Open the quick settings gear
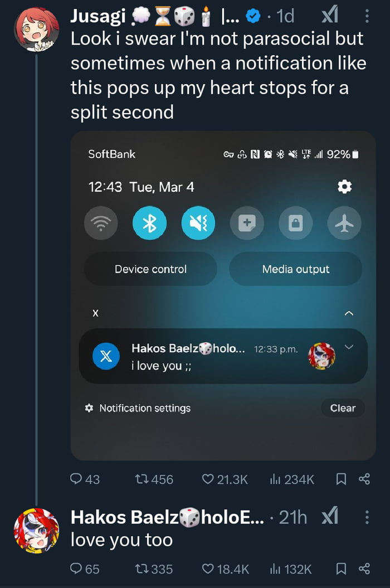 (345, 187)
